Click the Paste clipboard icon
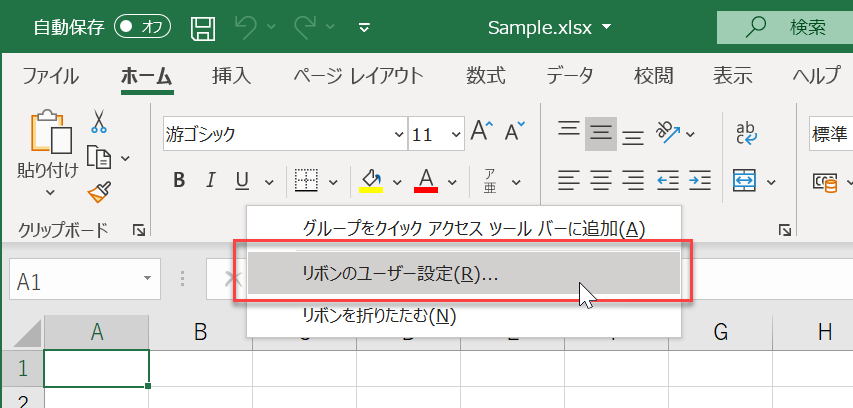The image size is (853, 408). pos(50,133)
